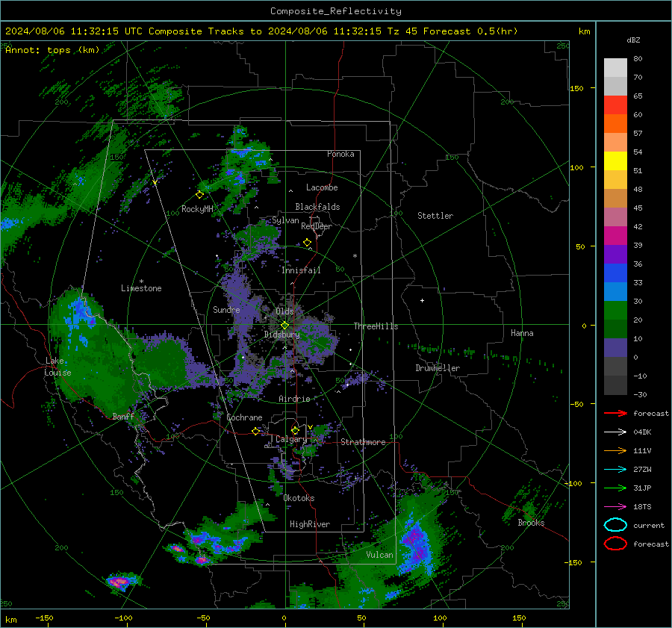Click the Drumheller town label
Screen dimensions: 672x628
click(x=438, y=368)
